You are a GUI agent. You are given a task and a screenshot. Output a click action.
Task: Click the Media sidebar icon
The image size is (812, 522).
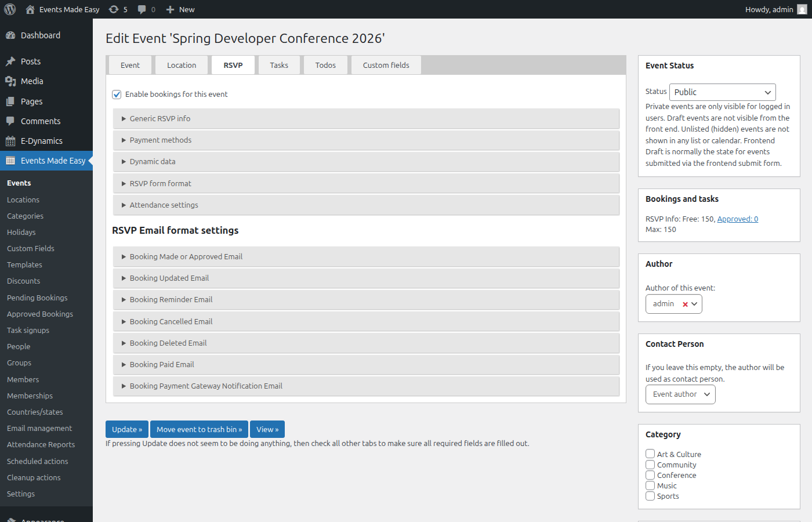click(x=10, y=81)
